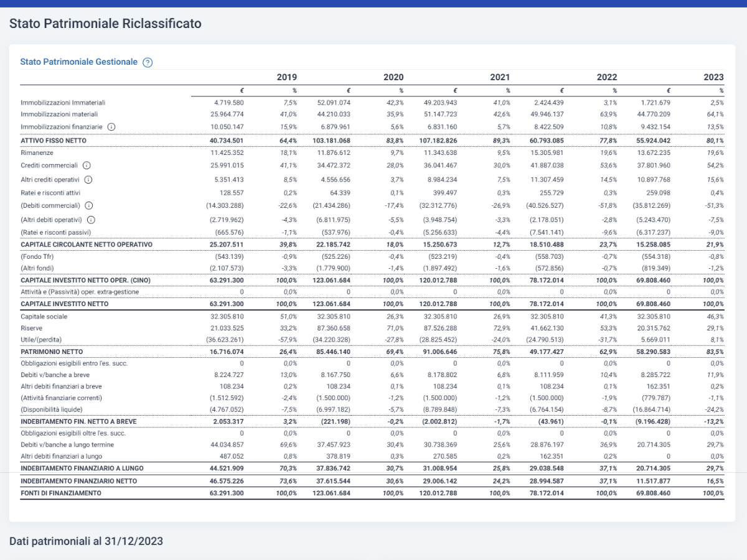The height and width of the screenshot is (560, 747).
Task: Click Altri debiti finanziari a lungo label
Action: tap(60, 457)
